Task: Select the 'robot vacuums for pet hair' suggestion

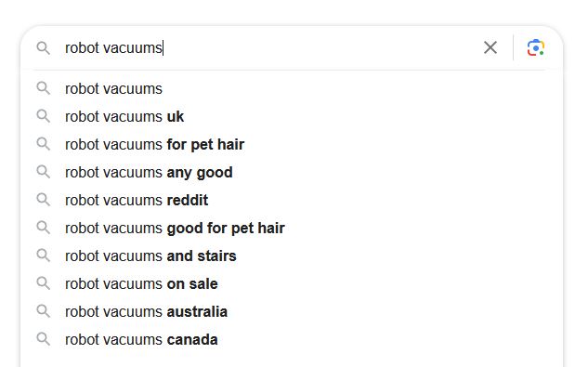Action: [292, 144]
